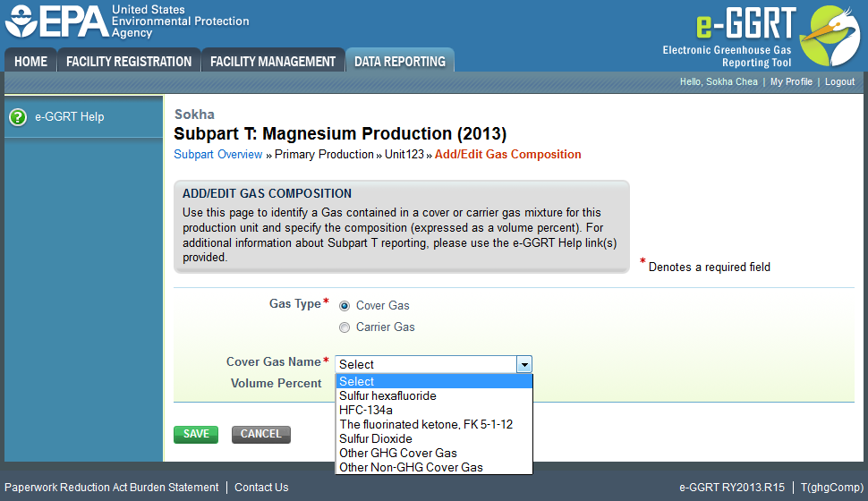Click the ADD/EDIT GAS COMPOSITION panel title

(x=267, y=194)
